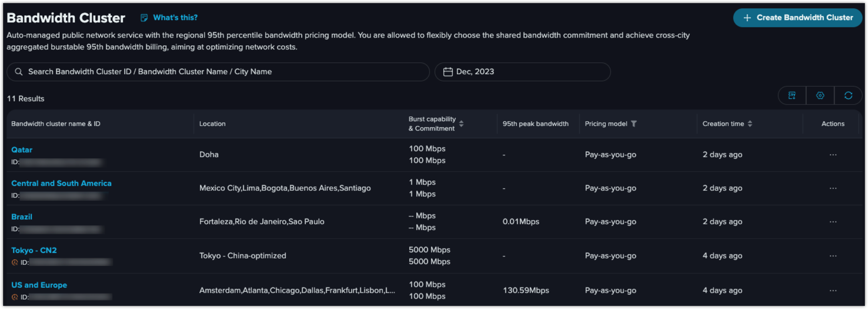This screenshot has width=868, height=309.
Task: Click the magnifier icon in search bar
Action: (19, 72)
